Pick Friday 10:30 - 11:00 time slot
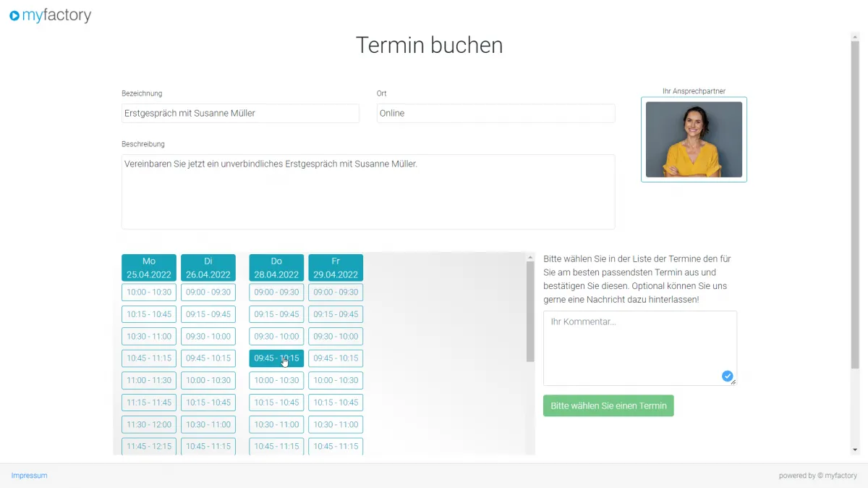The width and height of the screenshot is (868, 488). [x=336, y=424]
